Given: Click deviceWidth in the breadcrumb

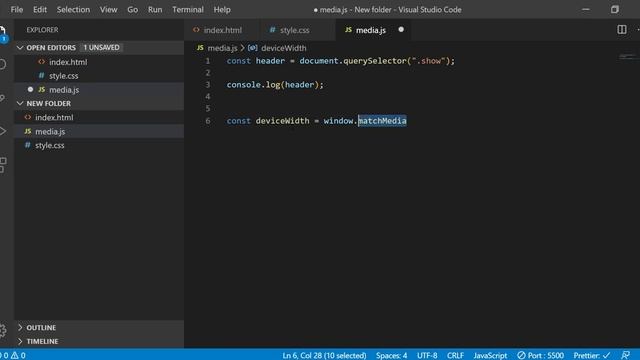Looking at the screenshot, I should coord(283,48).
